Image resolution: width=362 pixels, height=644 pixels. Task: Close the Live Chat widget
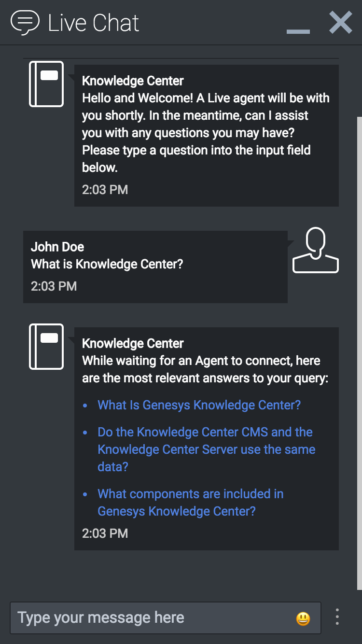click(340, 23)
